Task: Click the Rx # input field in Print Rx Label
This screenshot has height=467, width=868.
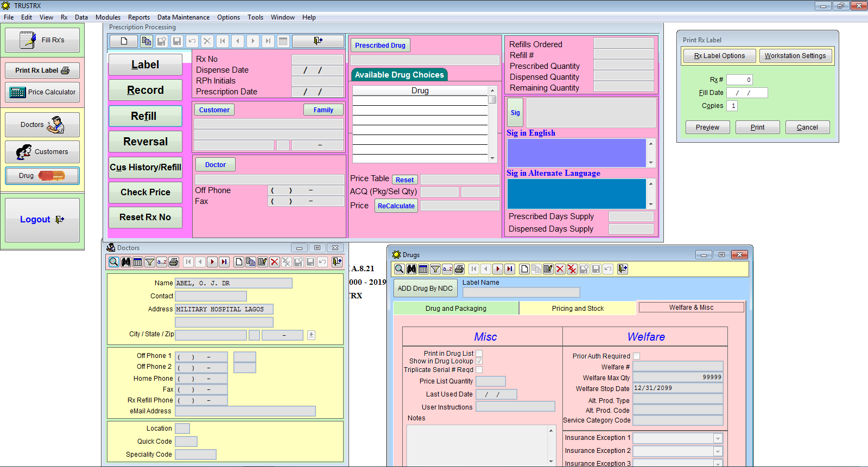Action: (739, 80)
